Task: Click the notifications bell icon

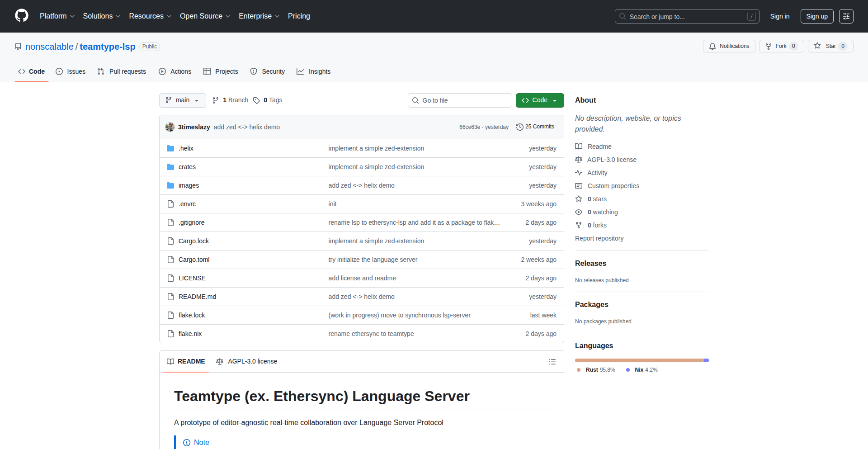Action: click(x=712, y=46)
